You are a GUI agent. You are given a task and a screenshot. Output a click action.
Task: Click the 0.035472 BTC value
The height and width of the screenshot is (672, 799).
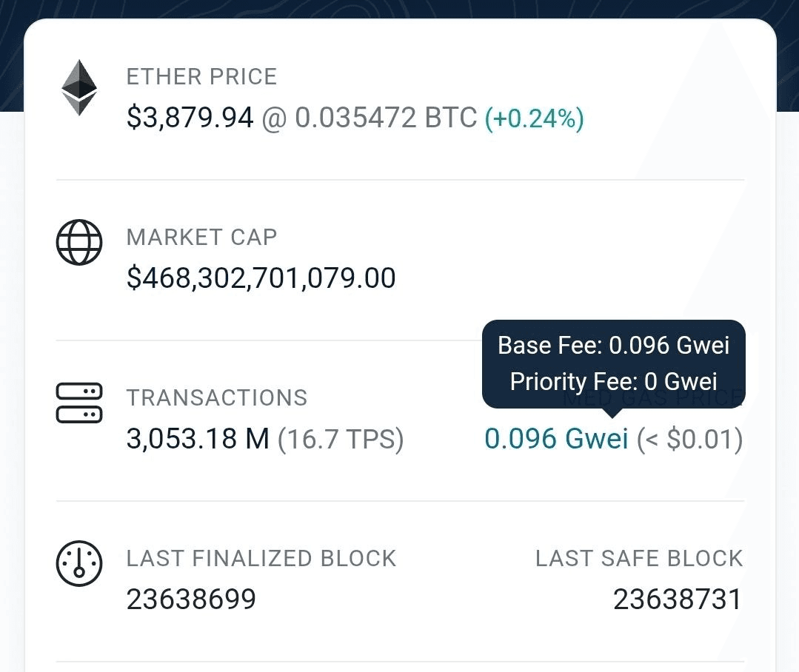click(386, 118)
